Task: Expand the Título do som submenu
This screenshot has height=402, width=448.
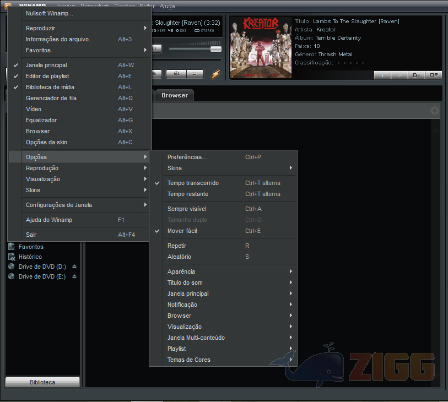Action: pos(224,282)
